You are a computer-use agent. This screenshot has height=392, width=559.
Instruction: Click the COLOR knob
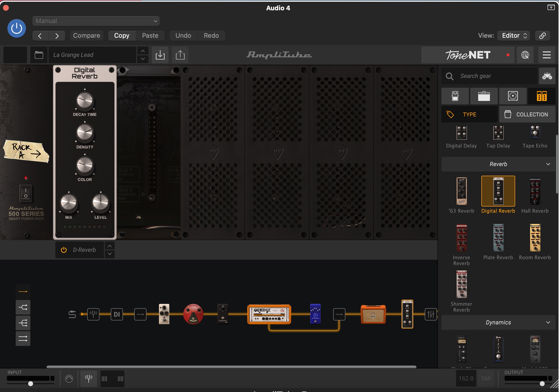(85, 166)
